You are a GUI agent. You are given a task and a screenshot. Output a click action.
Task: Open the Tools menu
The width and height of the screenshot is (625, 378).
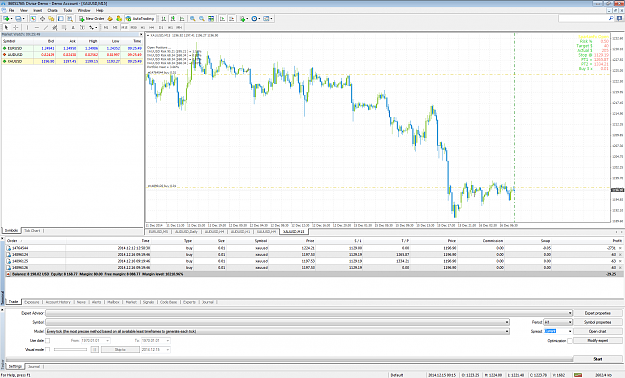pos(68,10)
